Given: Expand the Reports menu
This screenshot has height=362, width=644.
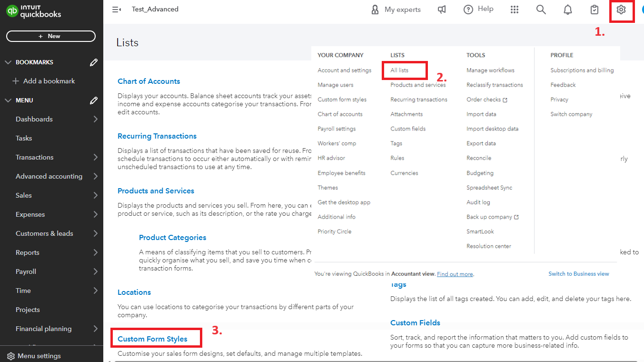Looking at the screenshot, I should pyautogui.click(x=27, y=252).
